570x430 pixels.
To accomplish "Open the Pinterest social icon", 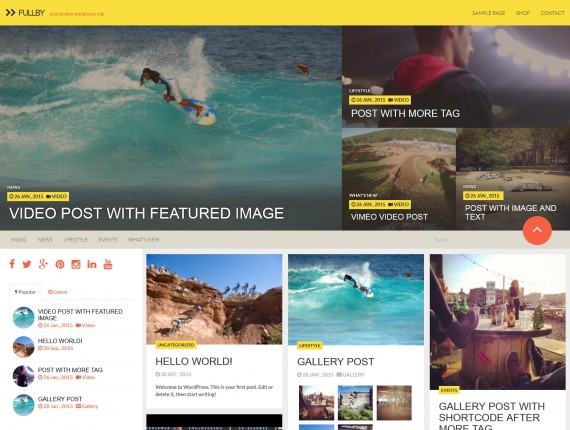I will click(x=60, y=264).
